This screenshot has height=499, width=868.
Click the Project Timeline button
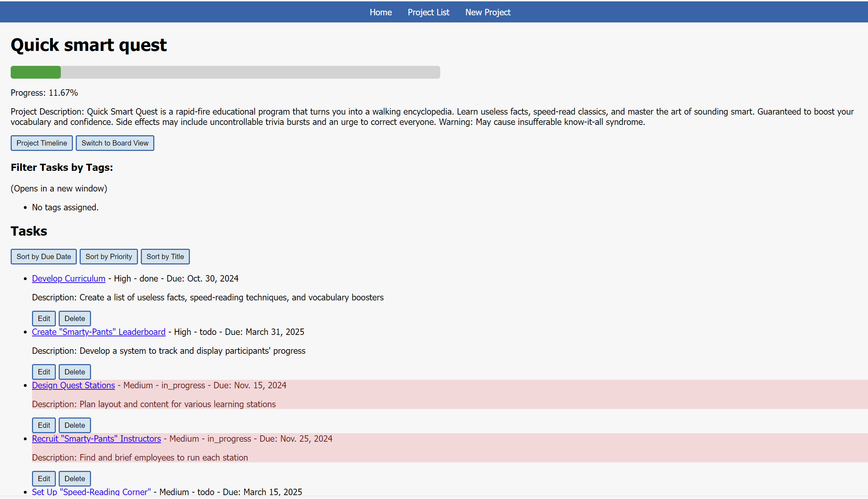click(42, 143)
